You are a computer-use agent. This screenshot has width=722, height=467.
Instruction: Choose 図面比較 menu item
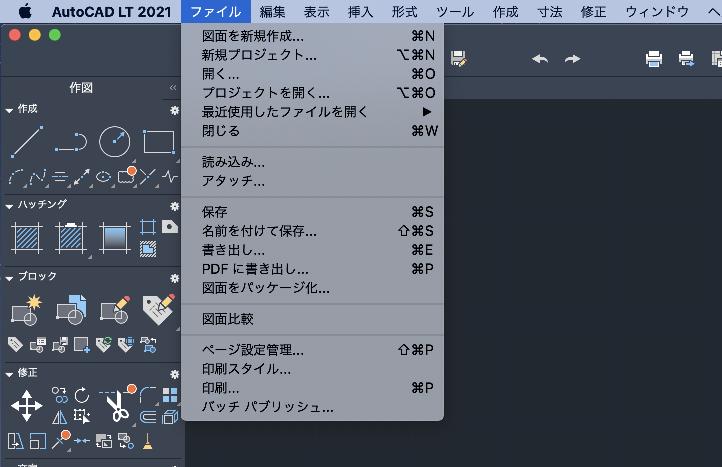(313, 319)
